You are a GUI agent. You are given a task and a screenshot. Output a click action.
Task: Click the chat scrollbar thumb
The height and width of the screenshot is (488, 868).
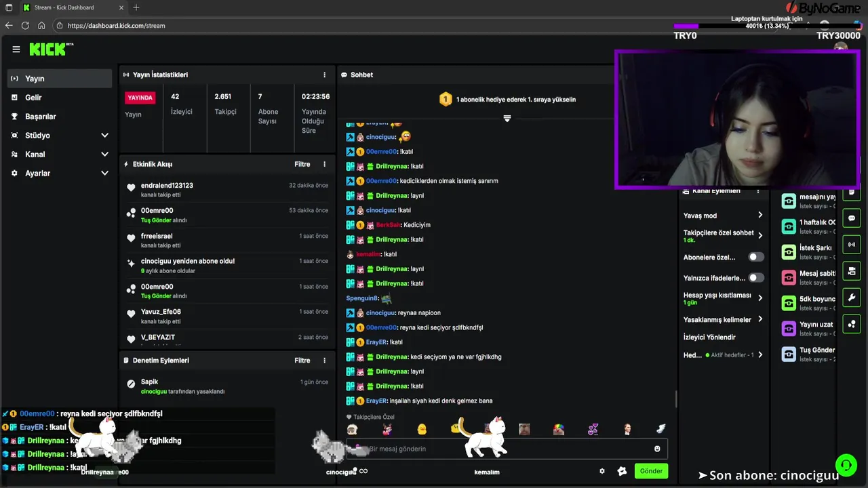tap(676, 400)
